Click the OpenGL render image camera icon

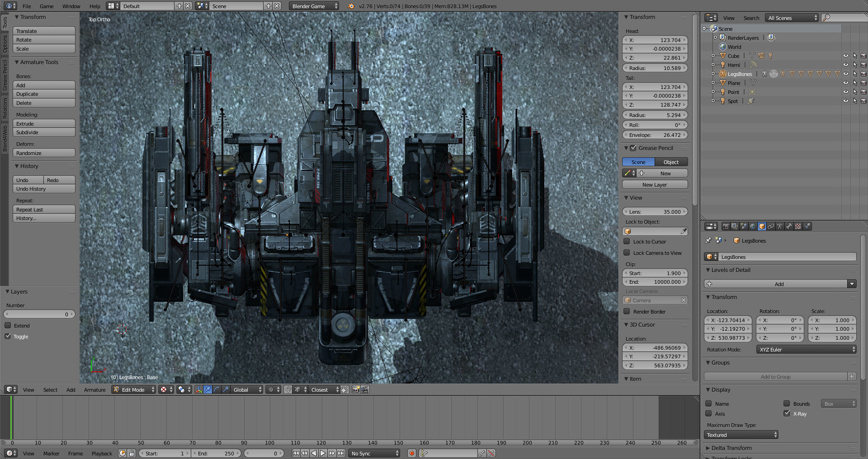(356, 389)
